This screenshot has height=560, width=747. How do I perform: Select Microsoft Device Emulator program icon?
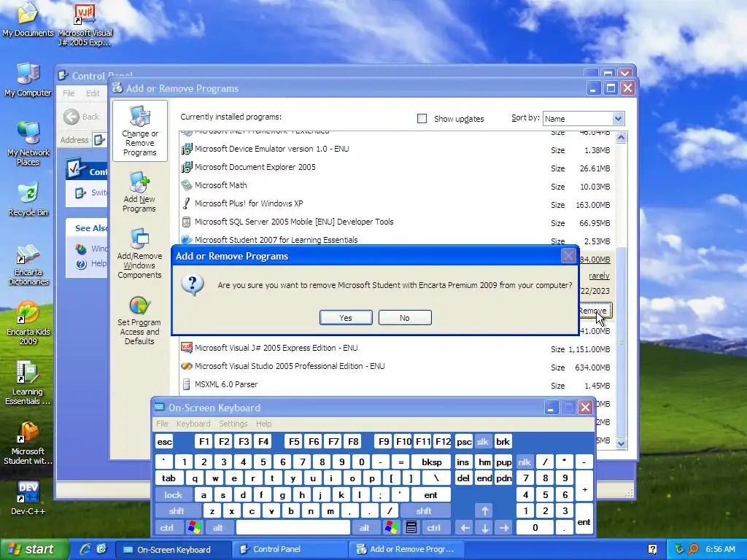click(186, 149)
